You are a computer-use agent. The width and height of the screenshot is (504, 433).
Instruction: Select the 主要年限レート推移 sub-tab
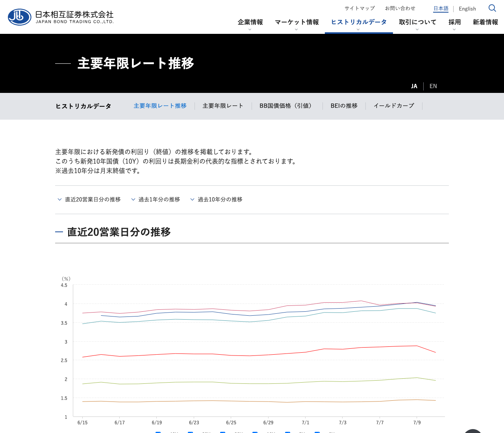160,106
